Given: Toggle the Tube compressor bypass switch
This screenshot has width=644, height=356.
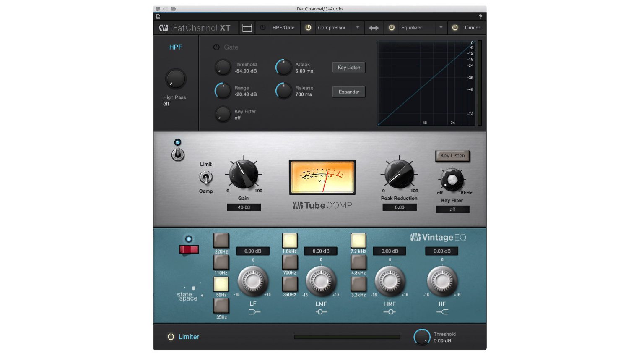Looking at the screenshot, I should [177, 155].
